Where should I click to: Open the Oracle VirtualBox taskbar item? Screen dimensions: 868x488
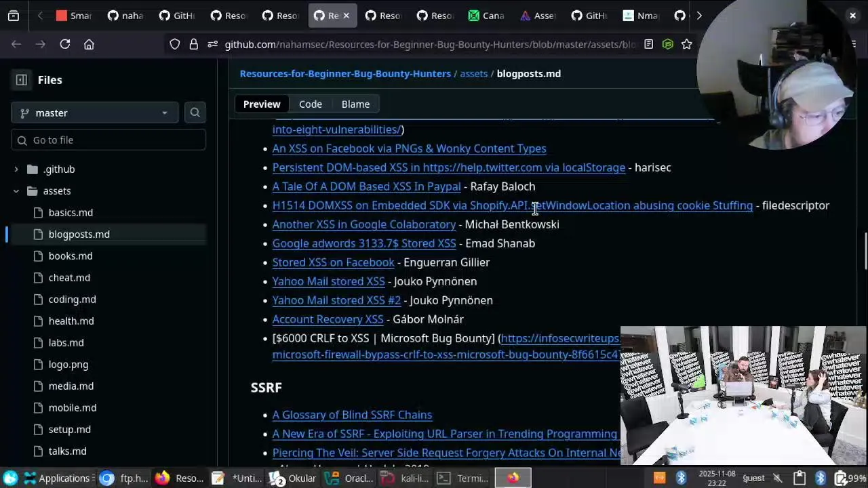click(350, 479)
